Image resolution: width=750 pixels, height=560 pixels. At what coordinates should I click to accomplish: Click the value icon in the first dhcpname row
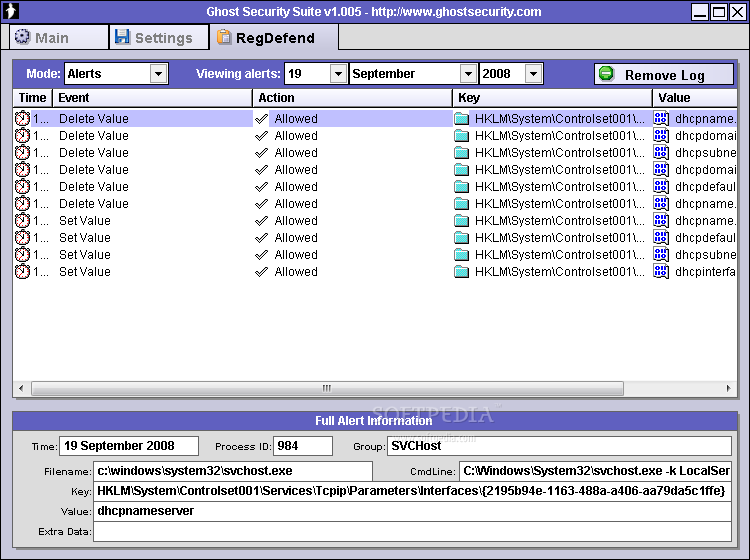(661, 119)
